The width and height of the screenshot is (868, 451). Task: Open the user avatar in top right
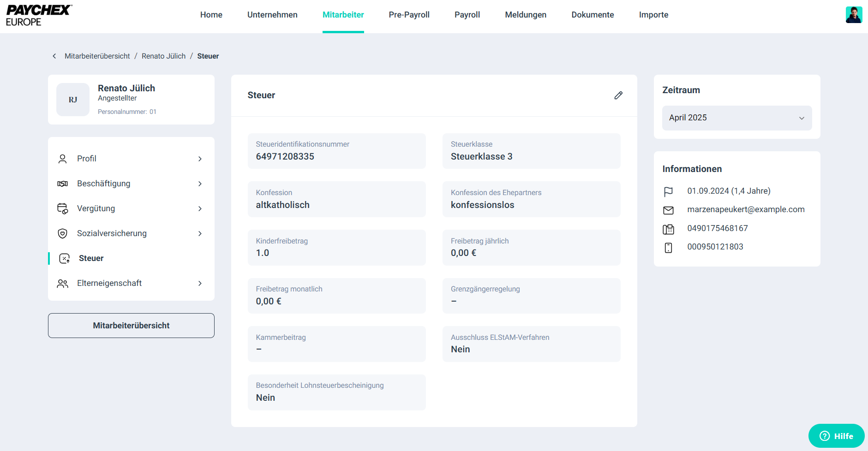click(x=853, y=15)
